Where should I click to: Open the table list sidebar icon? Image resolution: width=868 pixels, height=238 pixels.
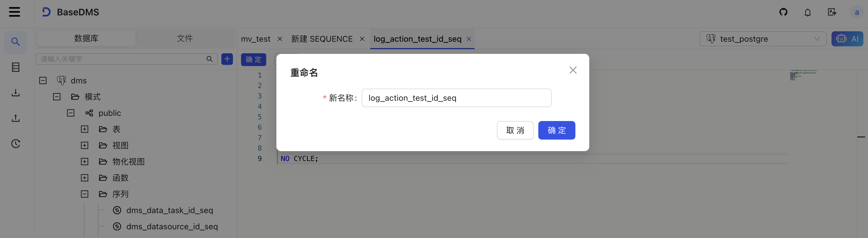16,67
